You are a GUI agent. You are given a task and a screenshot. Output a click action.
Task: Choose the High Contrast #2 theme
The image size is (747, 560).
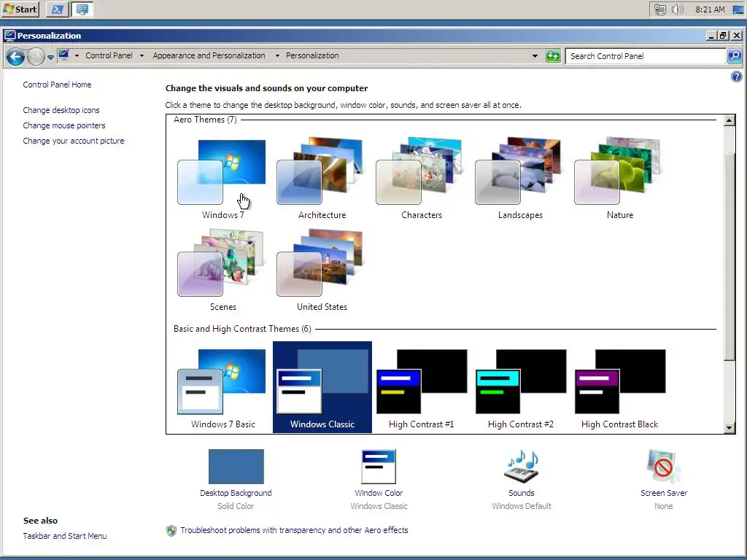pyautogui.click(x=520, y=388)
